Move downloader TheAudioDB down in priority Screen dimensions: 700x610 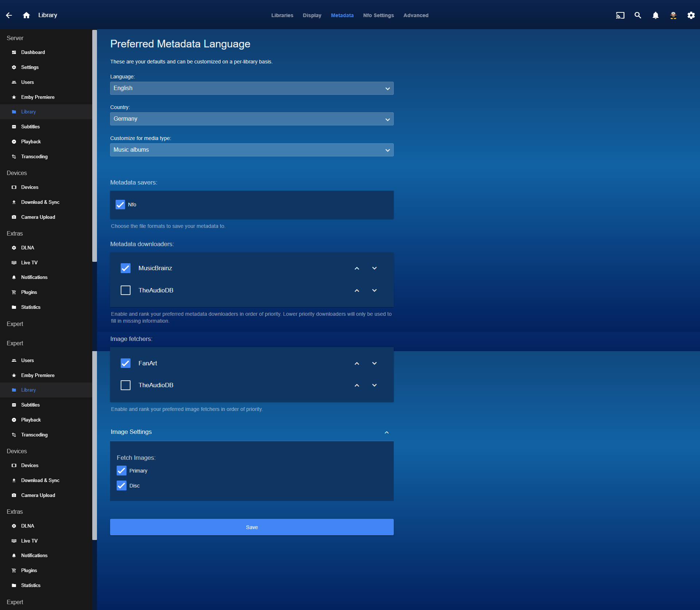point(374,291)
